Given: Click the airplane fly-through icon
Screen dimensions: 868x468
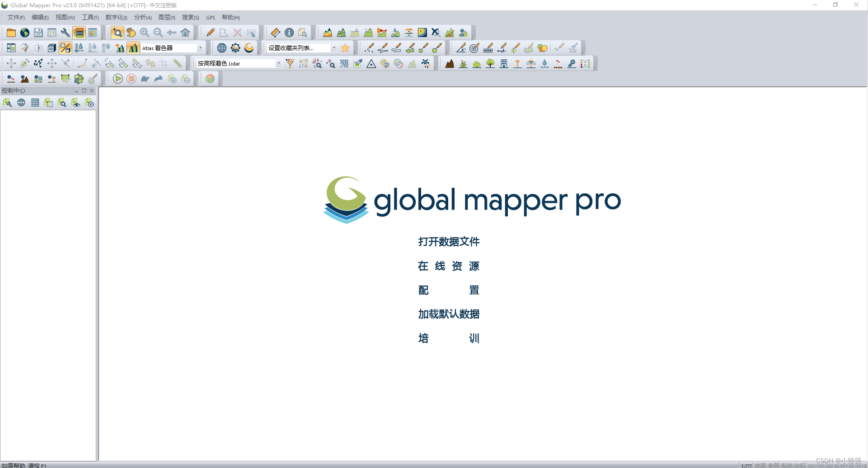Looking at the screenshot, I should [x=436, y=33].
